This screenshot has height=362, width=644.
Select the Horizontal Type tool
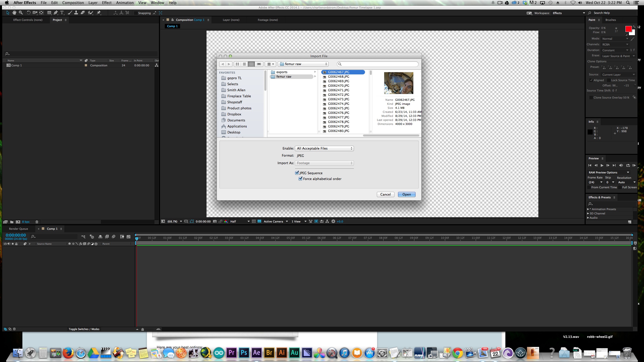(62, 13)
